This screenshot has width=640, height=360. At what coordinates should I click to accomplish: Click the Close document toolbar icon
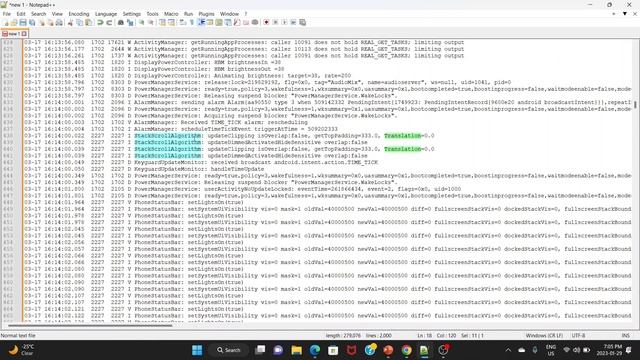pos(42,22)
